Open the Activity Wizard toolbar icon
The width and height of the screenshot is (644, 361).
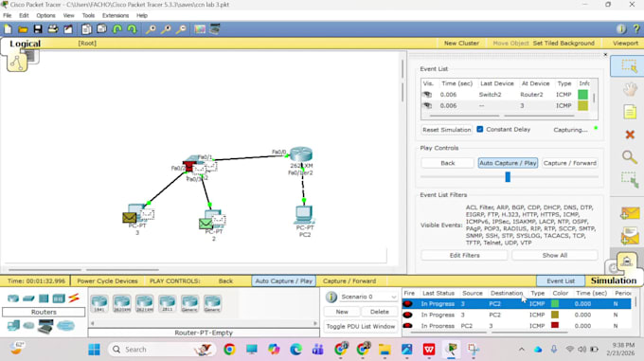[68, 29]
